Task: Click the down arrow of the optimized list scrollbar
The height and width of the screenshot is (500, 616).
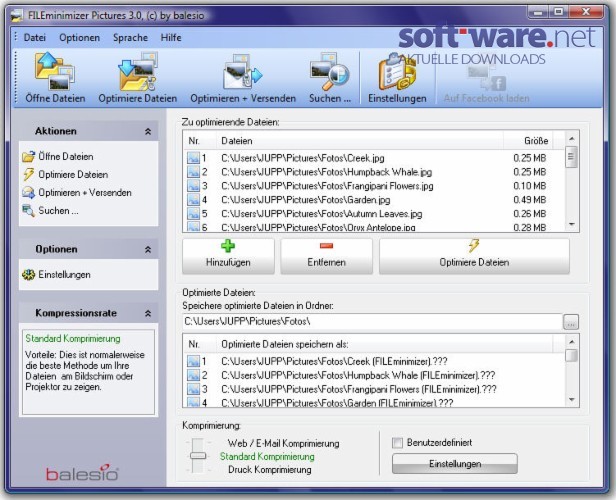Action: (x=572, y=399)
